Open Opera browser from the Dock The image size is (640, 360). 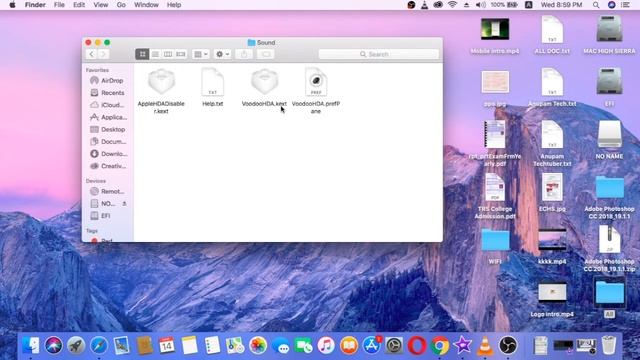(x=417, y=346)
